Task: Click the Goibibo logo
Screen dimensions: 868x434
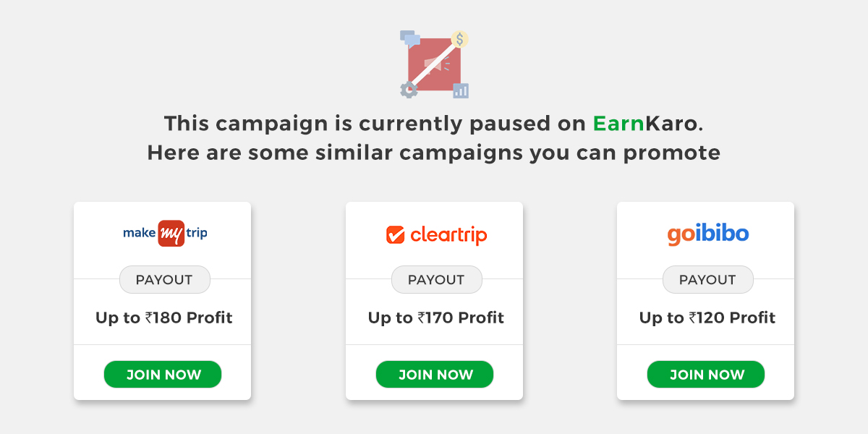Action: pyautogui.click(x=707, y=233)
